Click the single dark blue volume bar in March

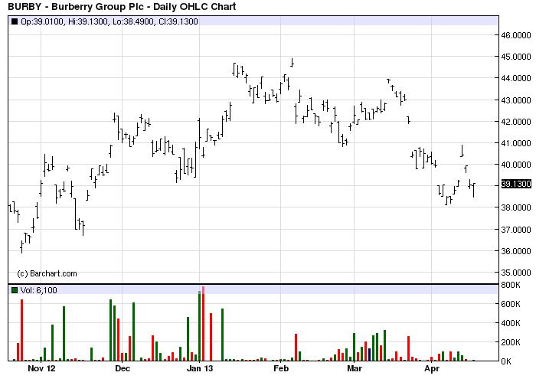tap(370, 354)
